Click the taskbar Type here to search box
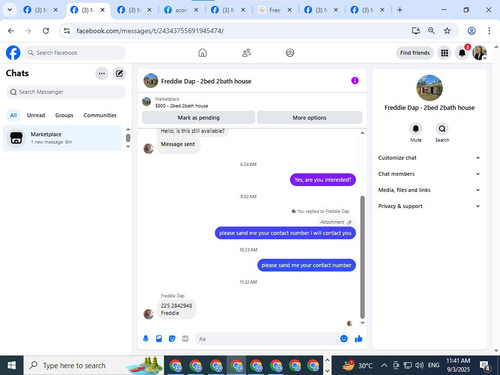The width and height of the screenshot is (500, 375). coord(94,365)
